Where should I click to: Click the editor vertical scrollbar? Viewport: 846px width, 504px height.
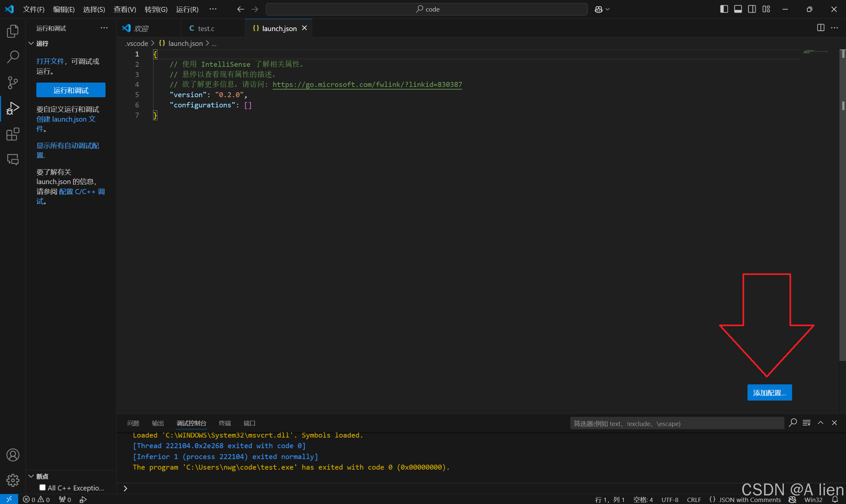pos(843,204)
